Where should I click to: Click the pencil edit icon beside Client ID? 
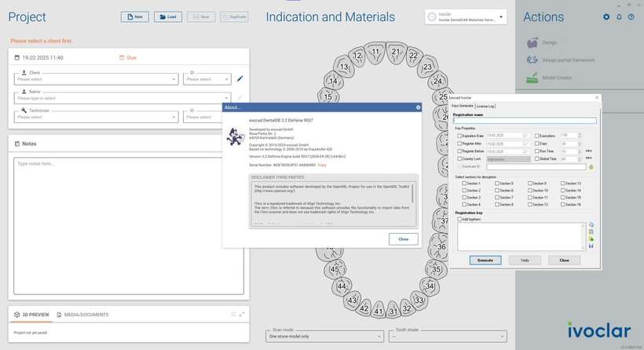pyautogui.click(x=240, y=78)
